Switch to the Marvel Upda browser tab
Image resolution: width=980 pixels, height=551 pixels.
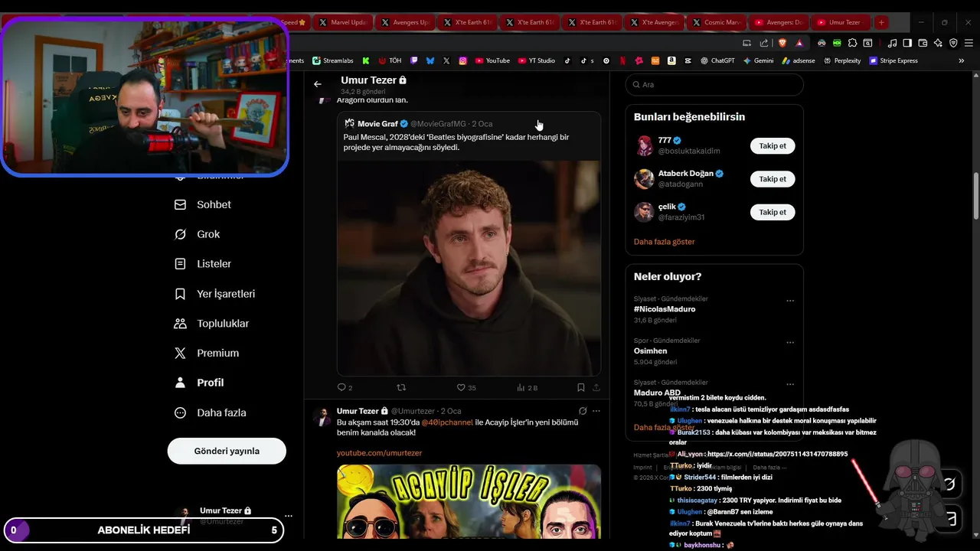tap(342, 22)
